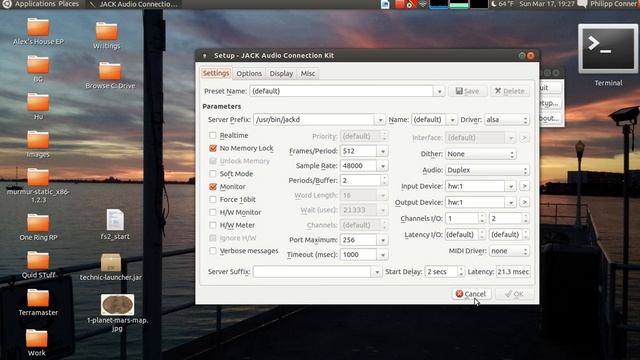Open the Writings folder icon
Image resolution: width=640 pixels, height=360 pixels.
click(107, 31)
